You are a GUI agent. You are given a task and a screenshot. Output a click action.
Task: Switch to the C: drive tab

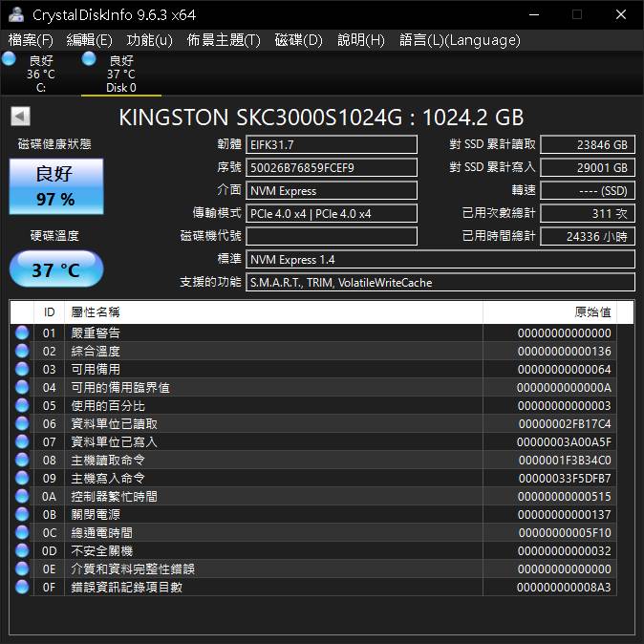[41, 74]
